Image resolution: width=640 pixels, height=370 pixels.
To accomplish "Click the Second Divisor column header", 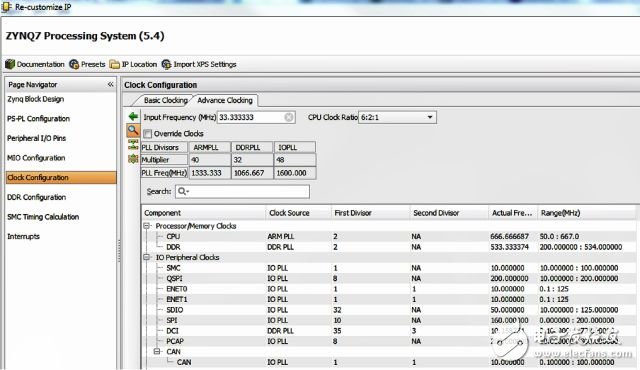I will pyautogui.click(x=449, y=213).
